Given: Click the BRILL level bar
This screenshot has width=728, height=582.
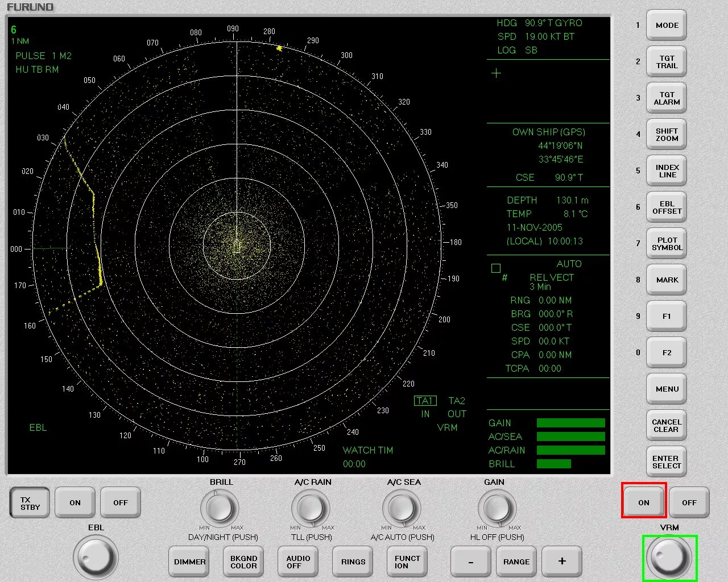Looking at the screenshot, I should tap(554, 464).
